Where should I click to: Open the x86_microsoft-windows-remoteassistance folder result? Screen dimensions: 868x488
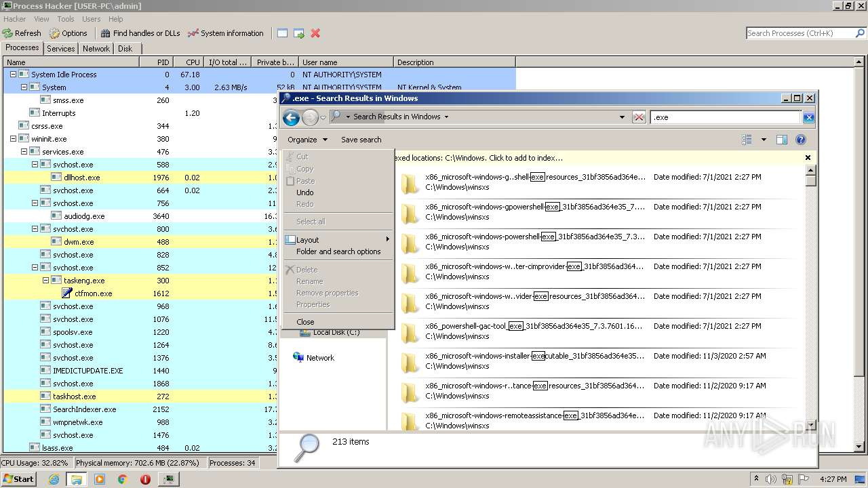(597, 421)
